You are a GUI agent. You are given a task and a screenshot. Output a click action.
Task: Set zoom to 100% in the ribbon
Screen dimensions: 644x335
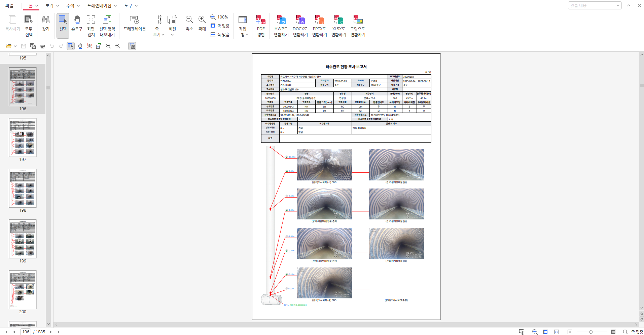pyautogui.click(x=219, y=17)
